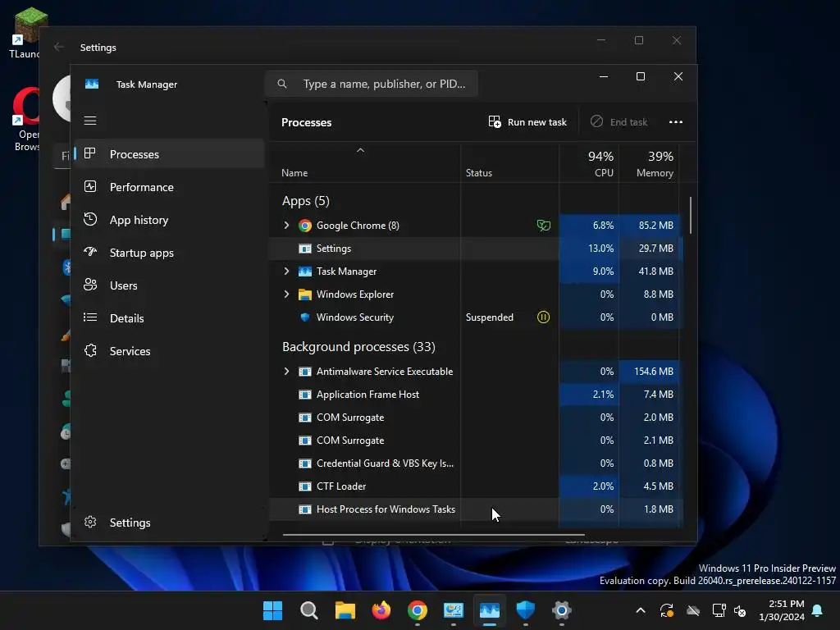Open taskbar Search
The width and height of the screenshot is (840, 630).
(309, 610)
